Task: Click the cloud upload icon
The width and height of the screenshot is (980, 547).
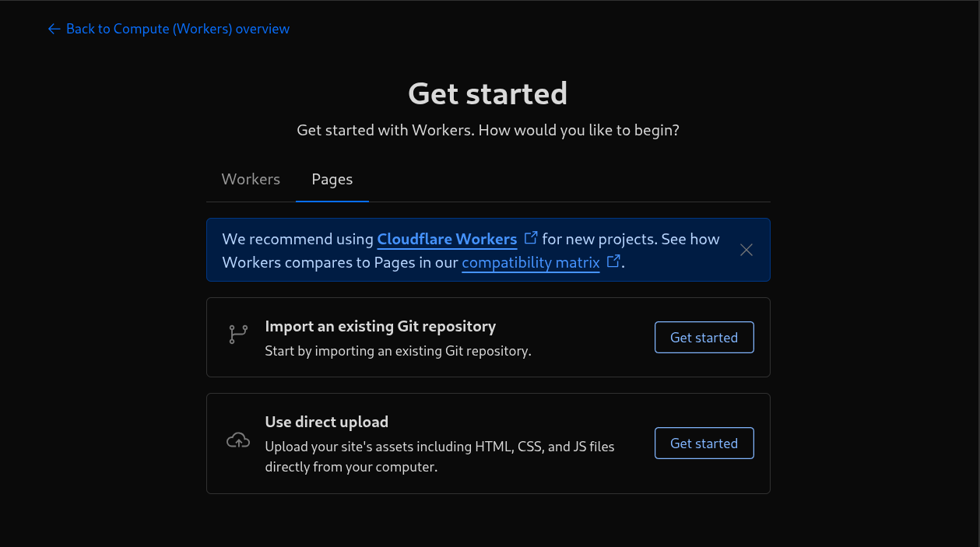Action: [238, 441]
